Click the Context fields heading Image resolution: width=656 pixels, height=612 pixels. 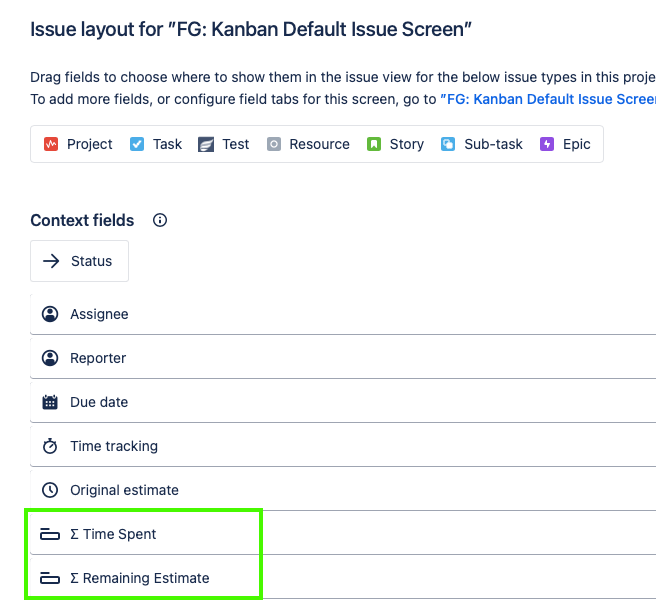pyautogui.click(x=82, y=220)
